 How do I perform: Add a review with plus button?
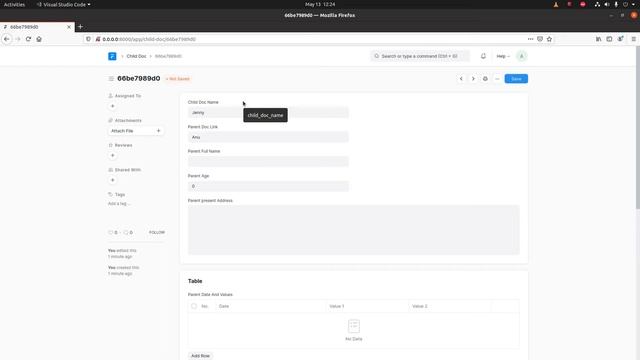coord(113,156)
